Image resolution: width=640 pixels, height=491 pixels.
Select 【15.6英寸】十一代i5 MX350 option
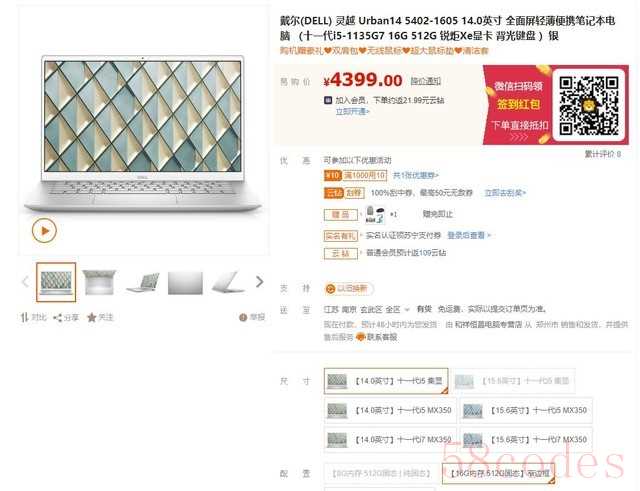pyautogui.click(x=526, y=410)
